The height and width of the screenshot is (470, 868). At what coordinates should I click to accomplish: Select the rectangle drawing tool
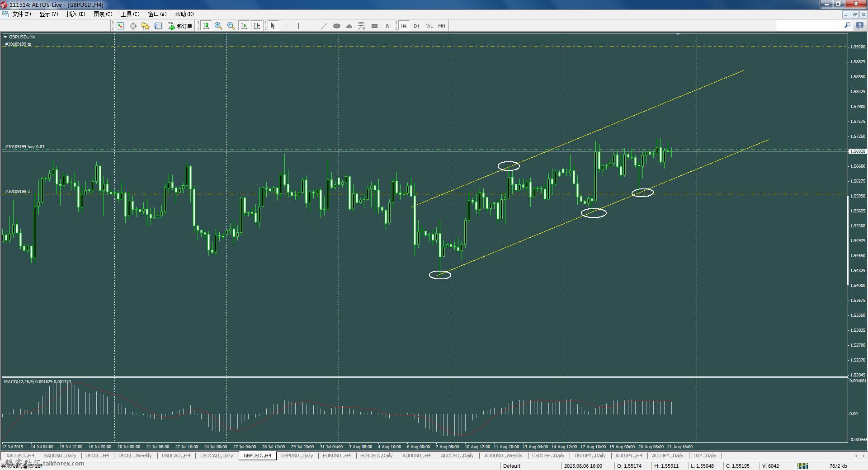pos(374,26)
